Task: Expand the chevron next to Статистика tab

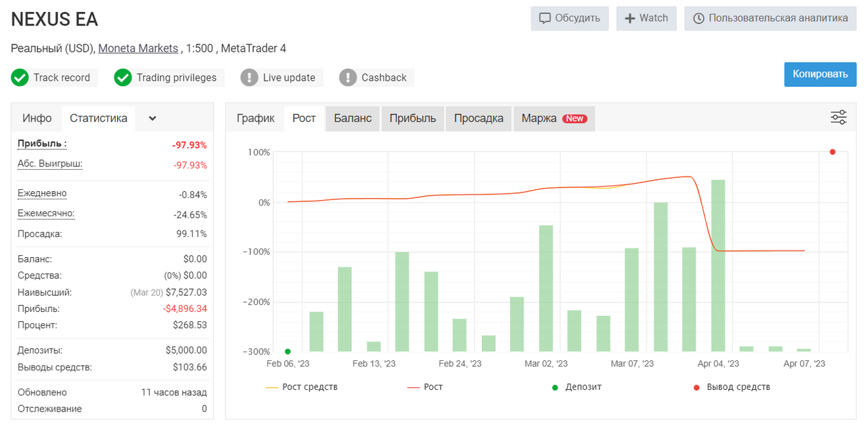Action: click(153, 119)
